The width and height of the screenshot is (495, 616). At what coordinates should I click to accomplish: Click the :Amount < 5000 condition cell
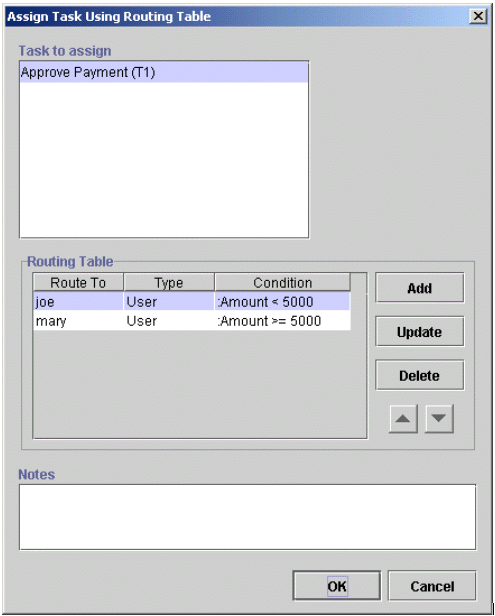click(282, 302)
